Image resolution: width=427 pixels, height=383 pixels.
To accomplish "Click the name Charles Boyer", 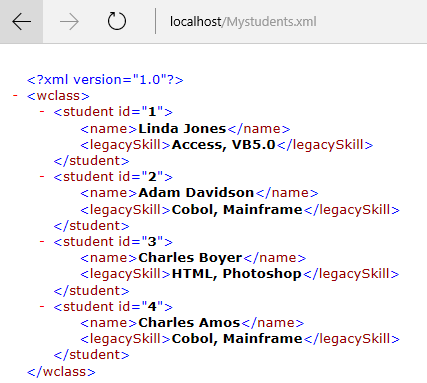I will pos(190,258).
